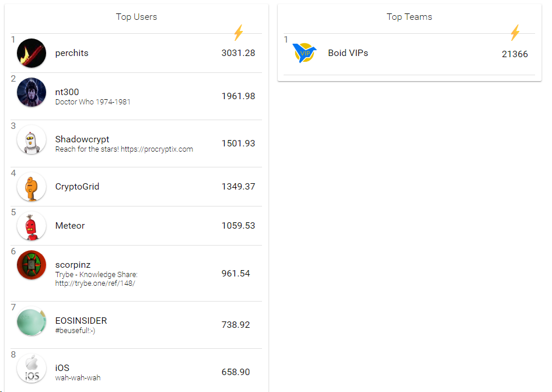552x392 pixels.
Task: Open CryptoGrid's orange robot avatar
Action: pos(32,187)
